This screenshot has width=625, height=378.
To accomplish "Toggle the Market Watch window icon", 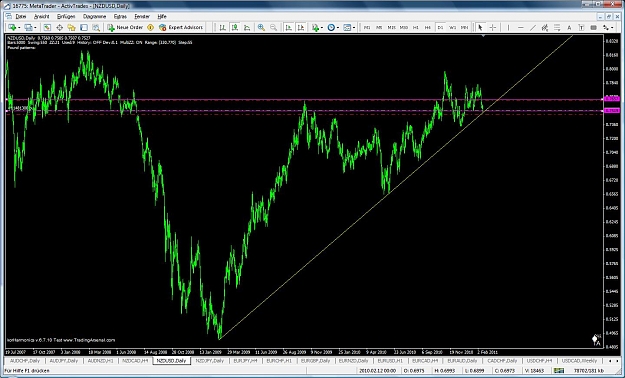I will pyautogui.click(x=47, y=28).
